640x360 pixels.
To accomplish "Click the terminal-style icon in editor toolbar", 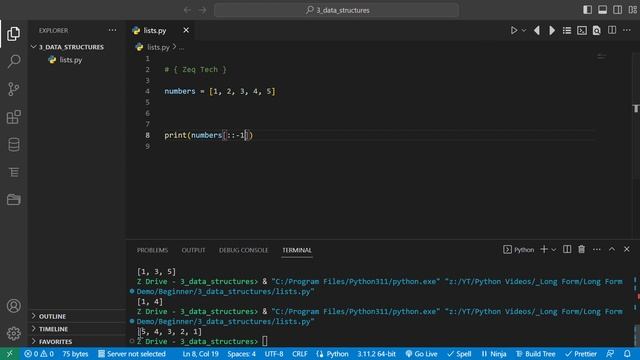I will [x=582, y=31].
